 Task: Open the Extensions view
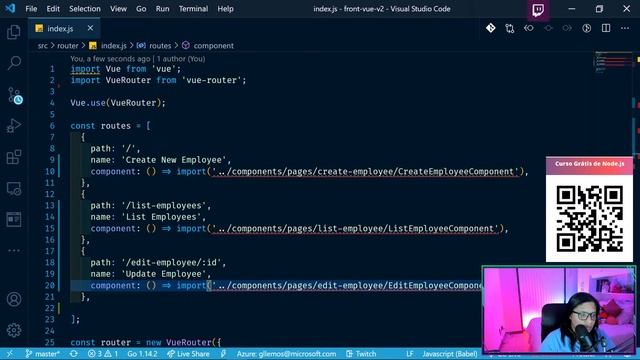coord(14,157)
